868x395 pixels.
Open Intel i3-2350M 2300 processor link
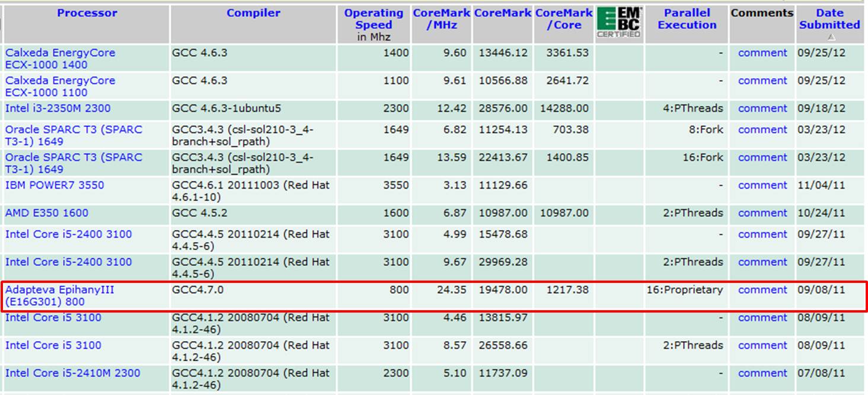point(58,109)
